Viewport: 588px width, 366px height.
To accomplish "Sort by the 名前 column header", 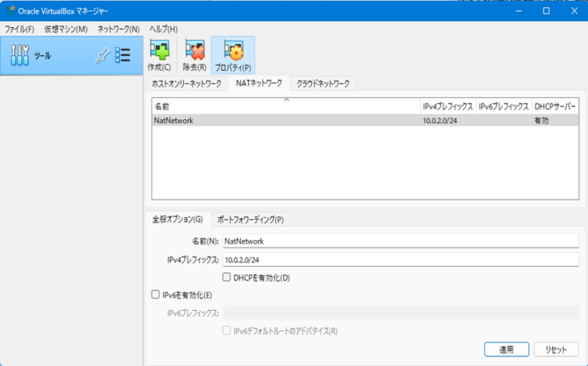I will pos(286,106).
